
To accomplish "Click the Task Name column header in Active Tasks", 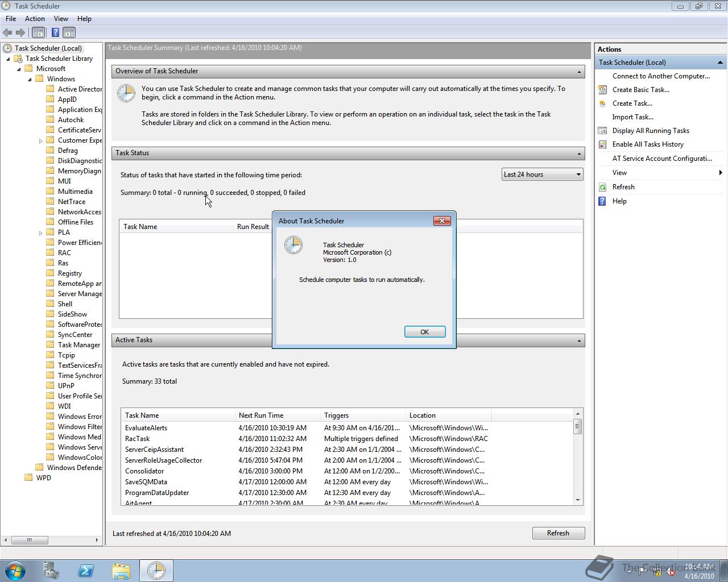I will 178,415.
